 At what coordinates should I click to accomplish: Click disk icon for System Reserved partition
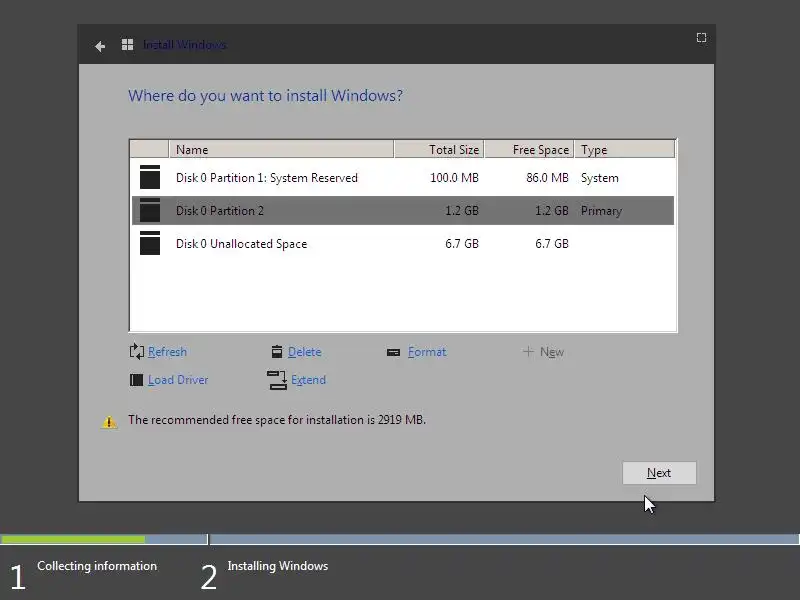150,177
